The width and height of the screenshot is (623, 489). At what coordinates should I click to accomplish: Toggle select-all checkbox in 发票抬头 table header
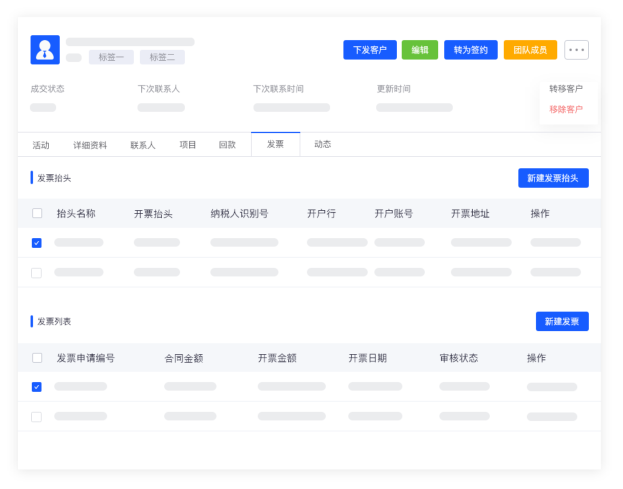point(37,213)
